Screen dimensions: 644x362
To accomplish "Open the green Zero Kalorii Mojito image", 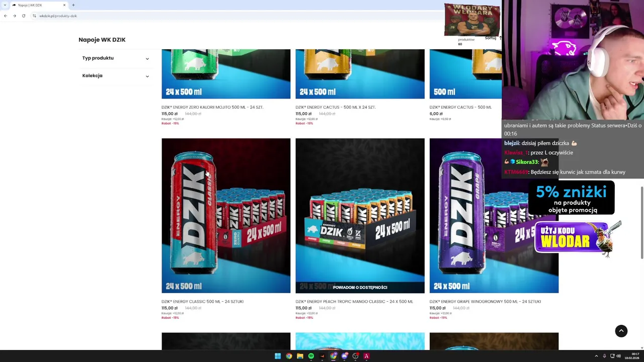I will tap(226, 74).
